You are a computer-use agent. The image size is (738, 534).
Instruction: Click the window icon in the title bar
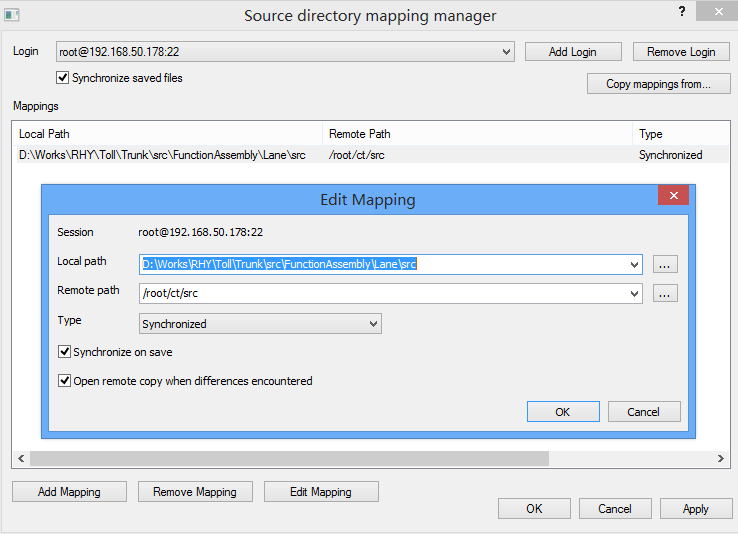(x=12, y=15)
